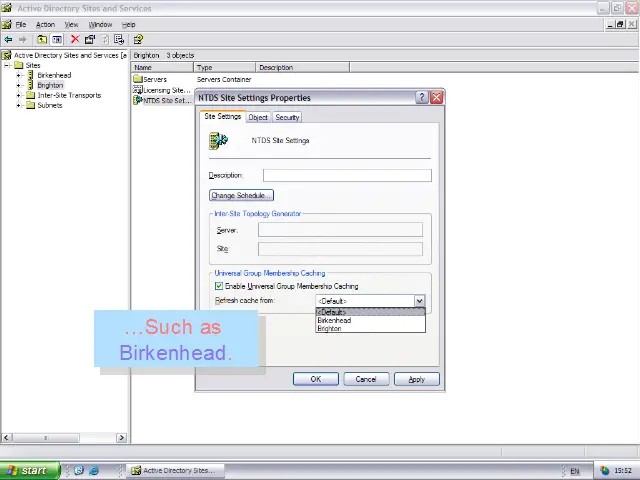This screenshot has height=480, width=640.
Task: Click the Internet Explorer quick launch icon
Action: (94, 471)
